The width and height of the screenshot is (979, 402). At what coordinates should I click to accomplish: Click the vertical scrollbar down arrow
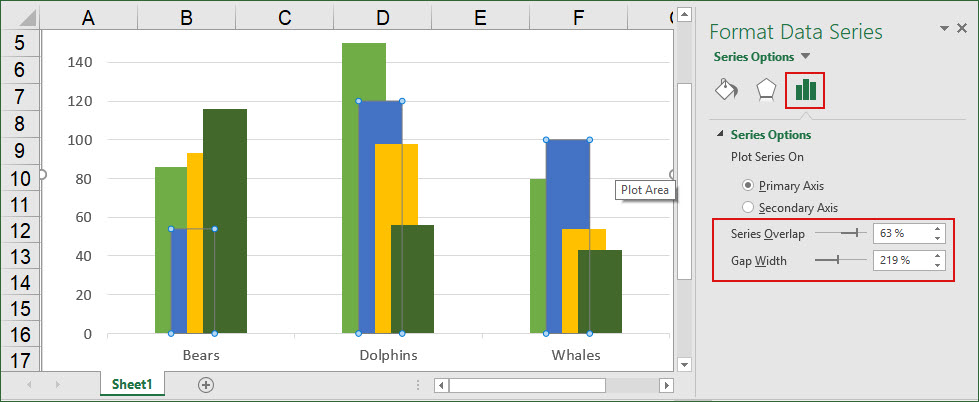pos(684,362)
